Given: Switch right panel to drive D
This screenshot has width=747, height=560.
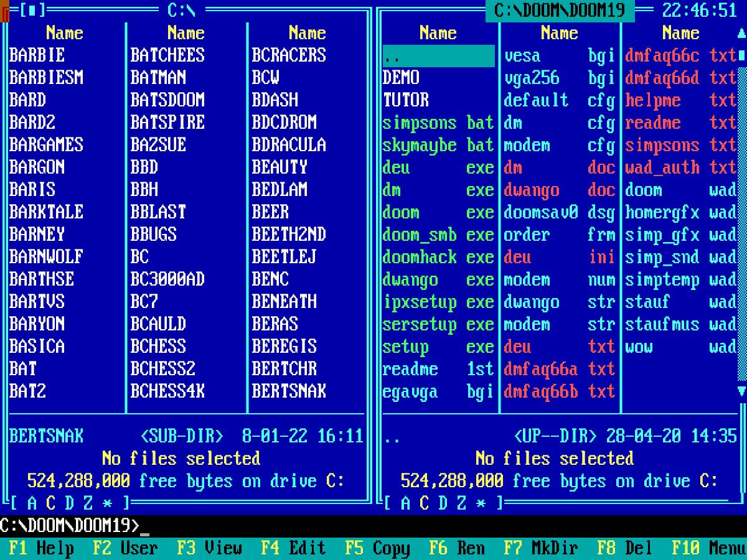Looking at the screenshot, I should [x=443, y=503].
